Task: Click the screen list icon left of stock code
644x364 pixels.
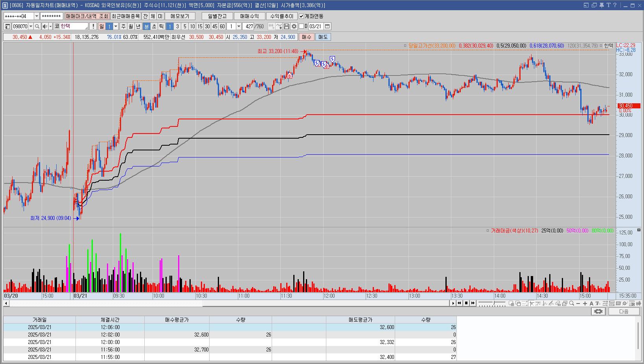Action: pyautogui.click(x=7, y=26)
